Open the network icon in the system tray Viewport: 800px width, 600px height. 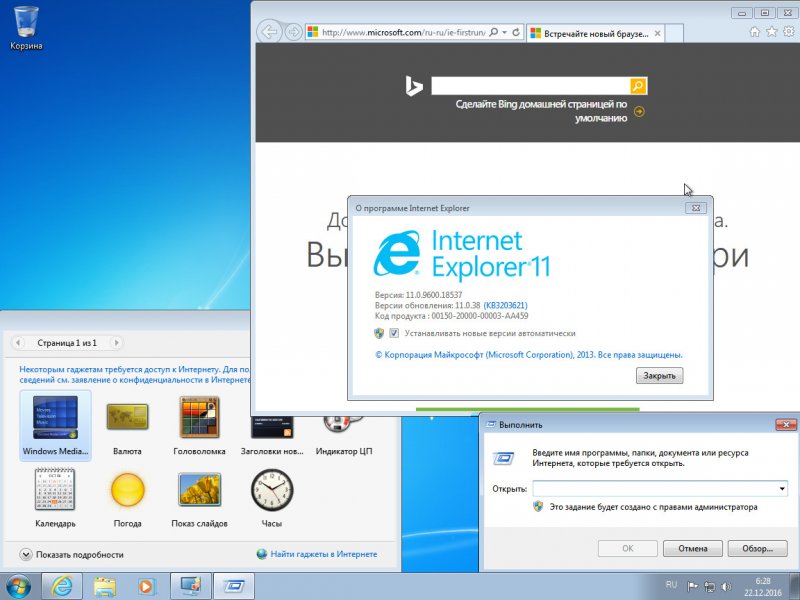pos(709,587)
